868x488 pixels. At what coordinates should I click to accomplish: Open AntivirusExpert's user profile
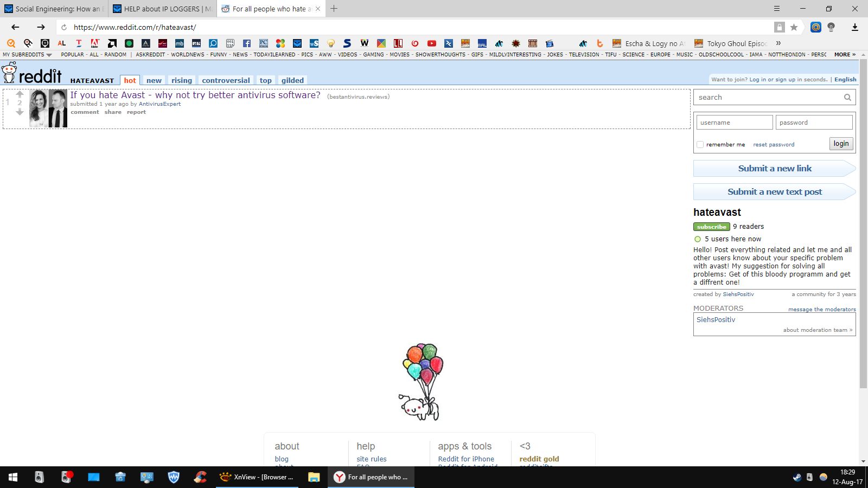pyautogui.click(x=159, y=104)
